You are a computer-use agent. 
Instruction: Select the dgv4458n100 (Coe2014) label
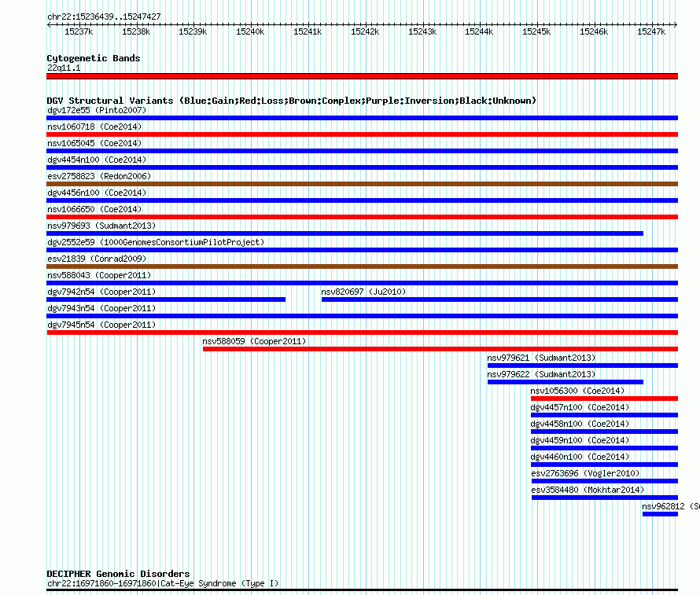pyautogui.click(x=580, y=424)
